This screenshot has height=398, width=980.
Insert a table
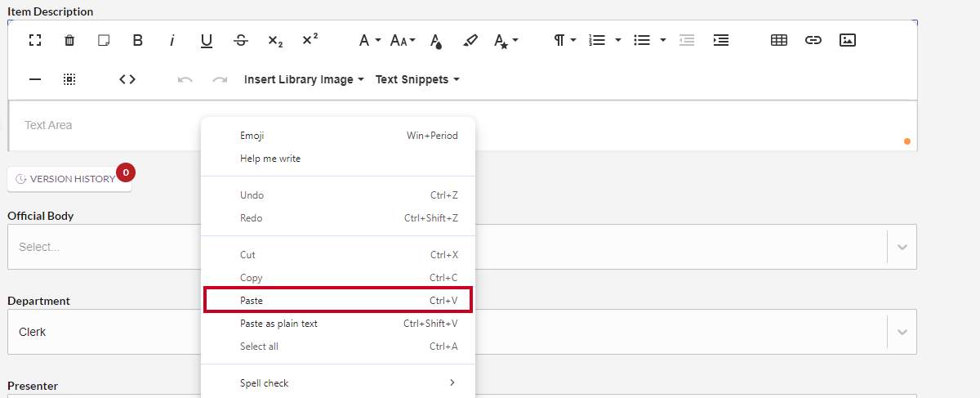(779, 40)
